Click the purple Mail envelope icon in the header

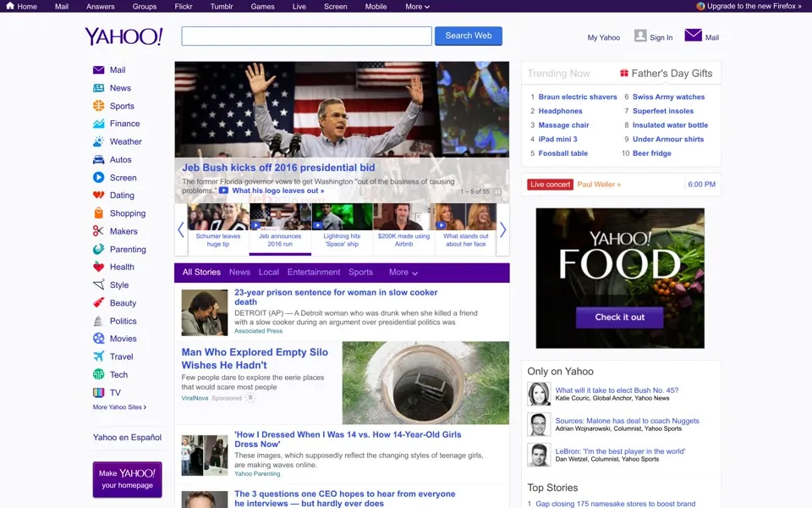pyautogui.click(x=693, y=36)
